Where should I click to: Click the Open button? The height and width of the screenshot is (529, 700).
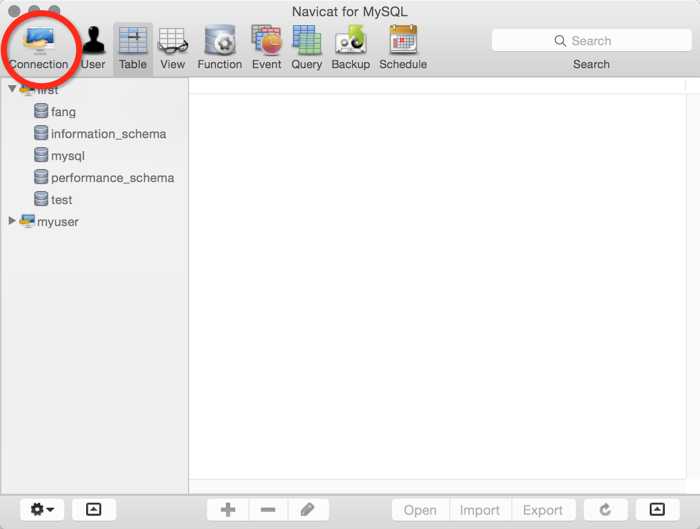[x=421, y=510]
